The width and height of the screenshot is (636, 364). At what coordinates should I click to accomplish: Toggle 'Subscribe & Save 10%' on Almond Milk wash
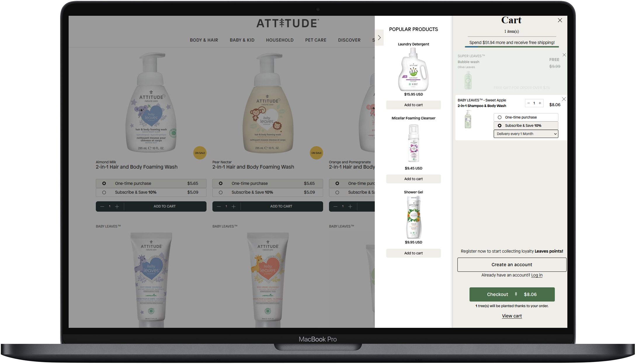pyautogui.click(x=103, y=192)
